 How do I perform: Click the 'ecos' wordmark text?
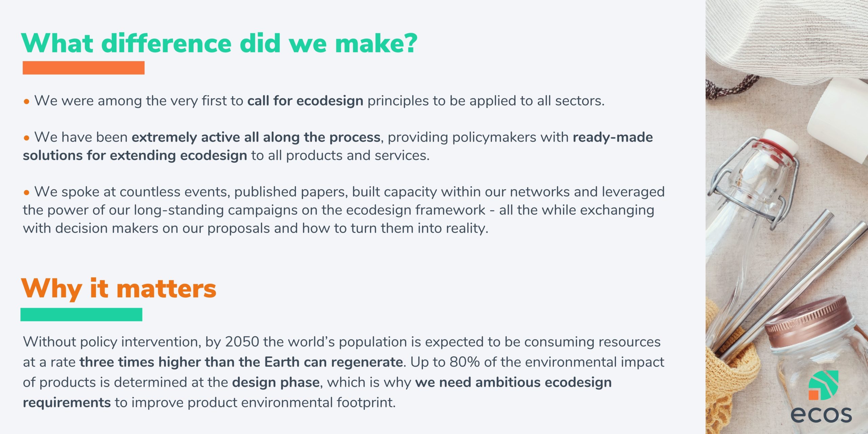click(821, 414)
